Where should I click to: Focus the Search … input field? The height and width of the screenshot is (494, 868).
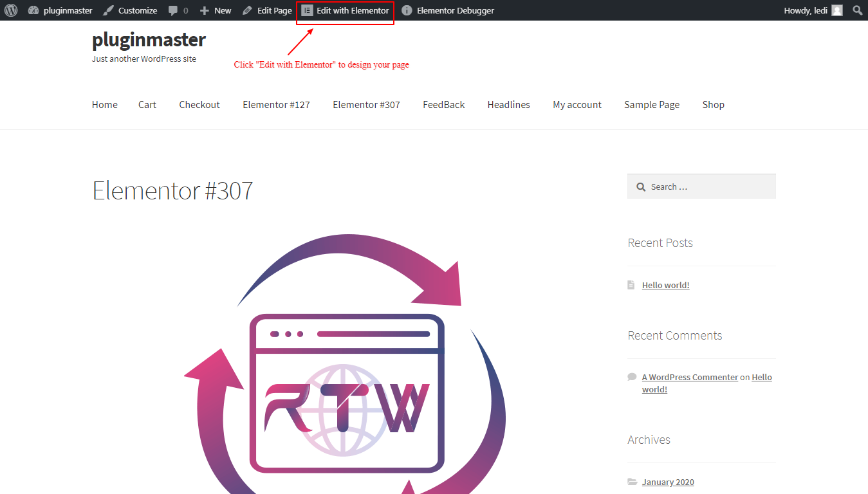click(x=701, y=187)
